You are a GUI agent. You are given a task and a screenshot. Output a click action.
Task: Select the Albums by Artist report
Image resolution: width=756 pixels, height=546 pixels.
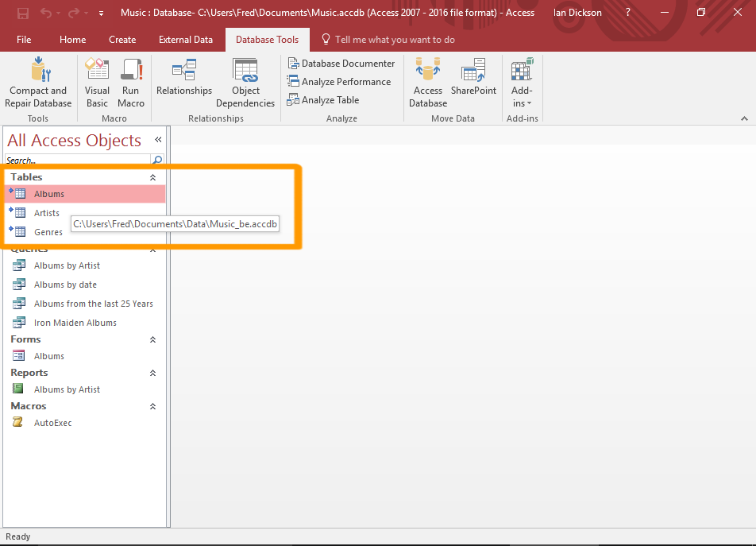(x=85, y=389)
